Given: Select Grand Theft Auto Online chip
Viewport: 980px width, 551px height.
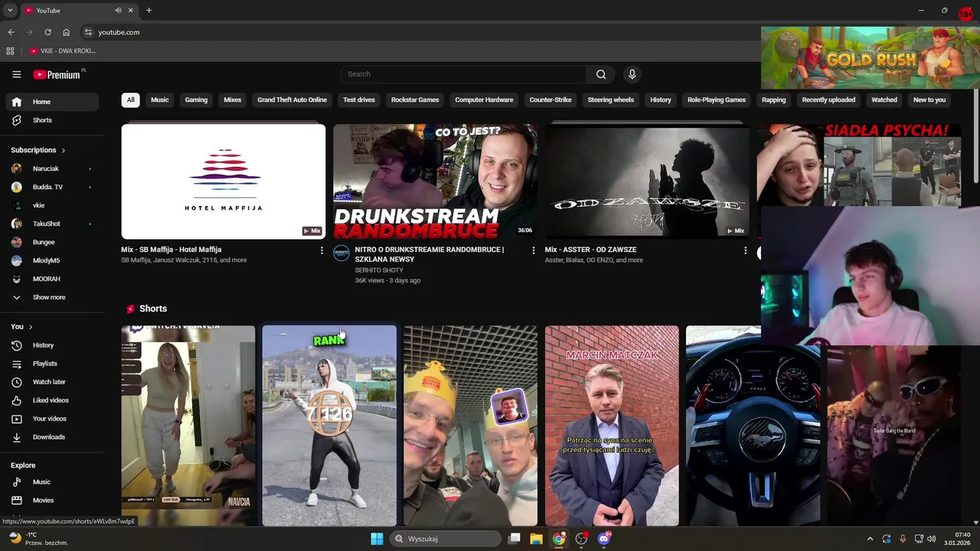Looking at the screenshot, I should point(292,99).
